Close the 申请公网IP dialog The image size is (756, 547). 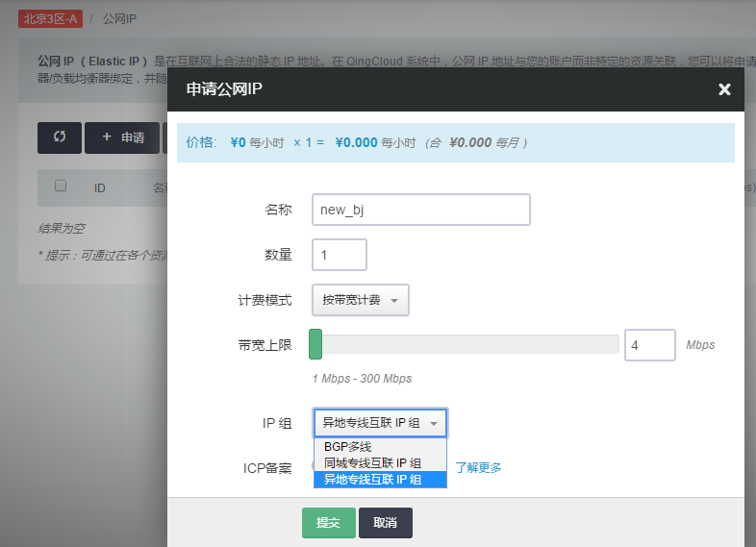(x=724, y=89)
